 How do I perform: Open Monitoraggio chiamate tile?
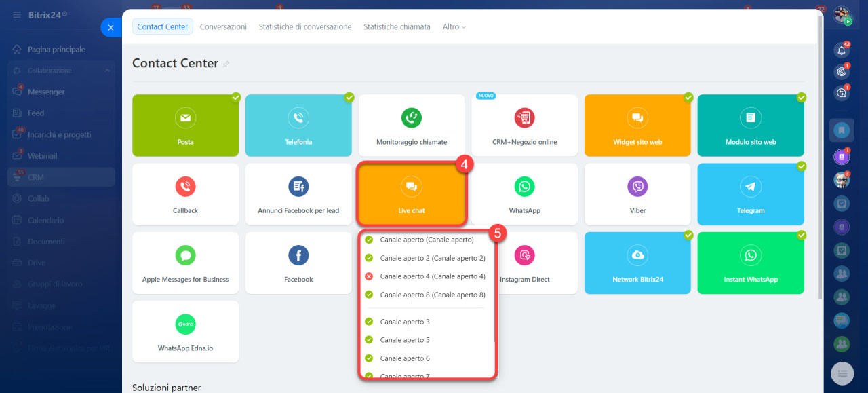point(412,126)
